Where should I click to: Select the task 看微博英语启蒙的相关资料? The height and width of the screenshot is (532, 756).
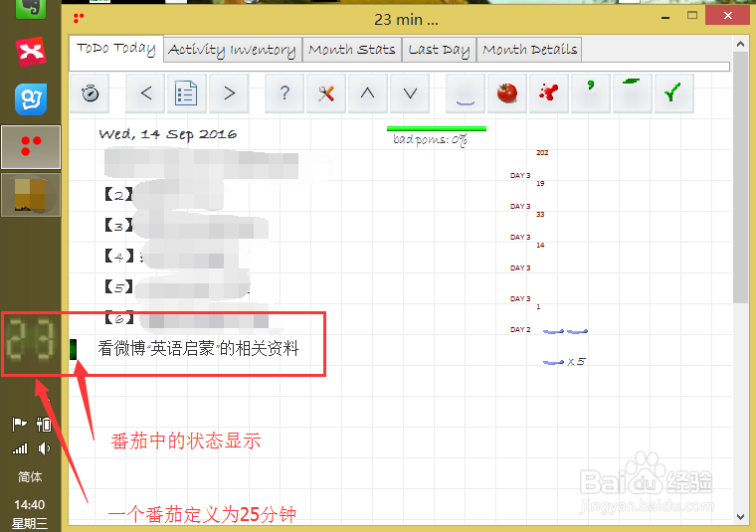coord(198,348)
